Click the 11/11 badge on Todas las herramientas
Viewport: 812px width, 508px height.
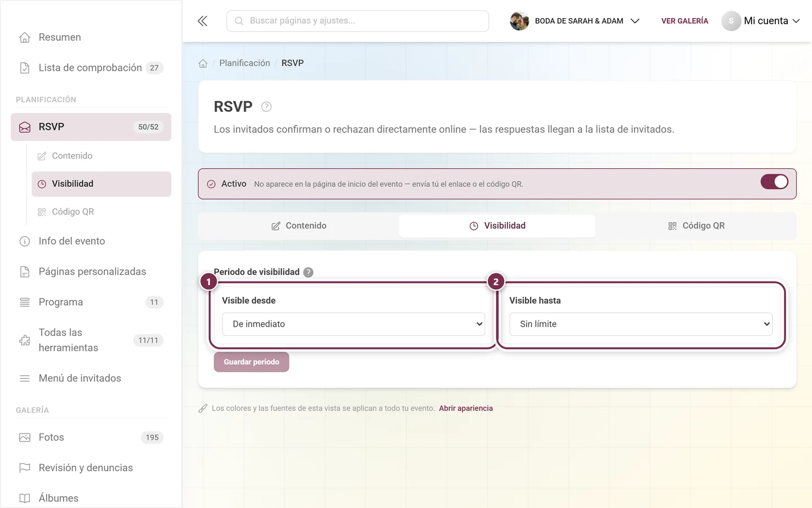tap(148, 340)
